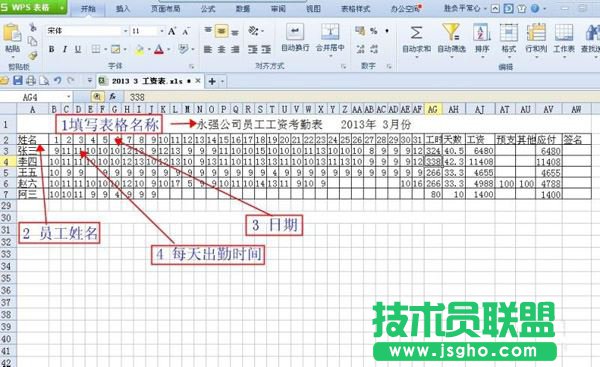This screenshot has height=367, width=600.
Task: Click the Worksheet (工作表) icon
Action: 564,33
